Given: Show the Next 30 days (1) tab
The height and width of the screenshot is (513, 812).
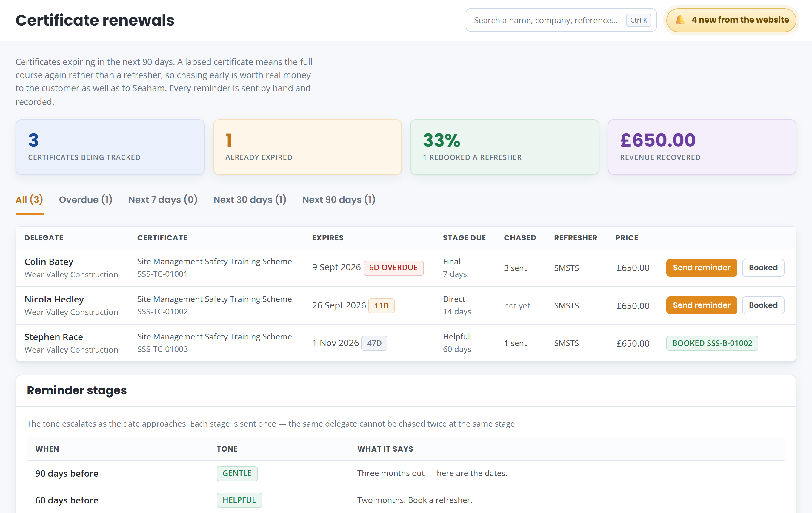Looking at the screenshot, I should [250, 200].
